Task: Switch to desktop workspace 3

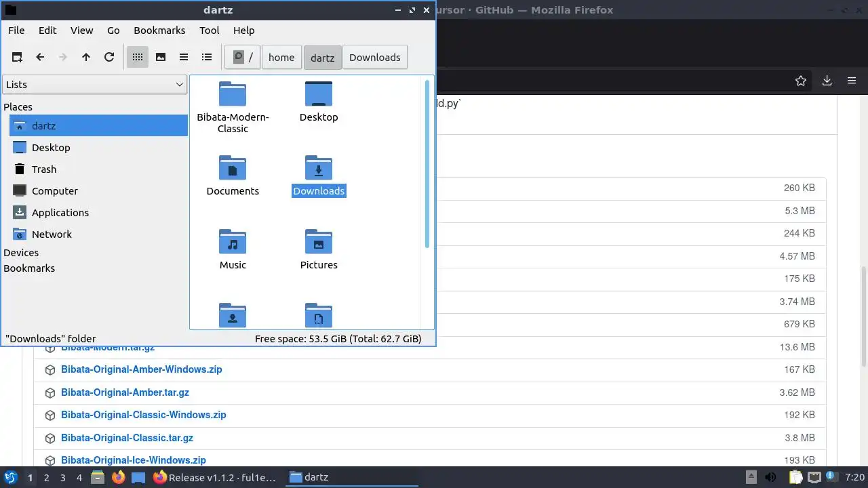Action: 62,477
